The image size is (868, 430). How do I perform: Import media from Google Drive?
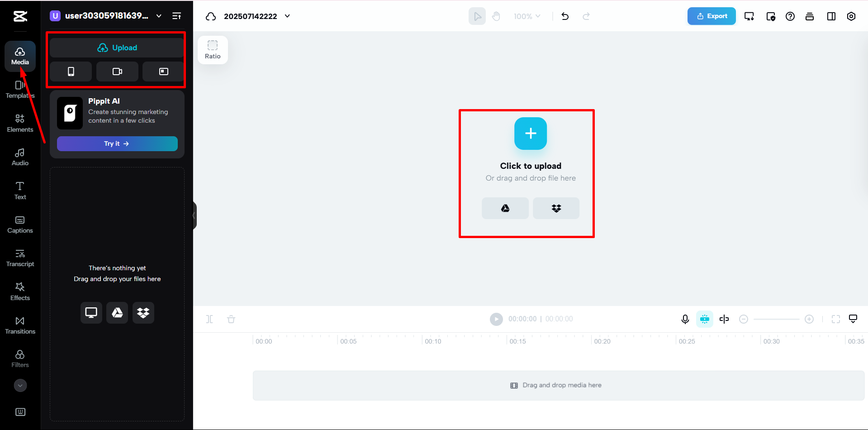(505, 208)
